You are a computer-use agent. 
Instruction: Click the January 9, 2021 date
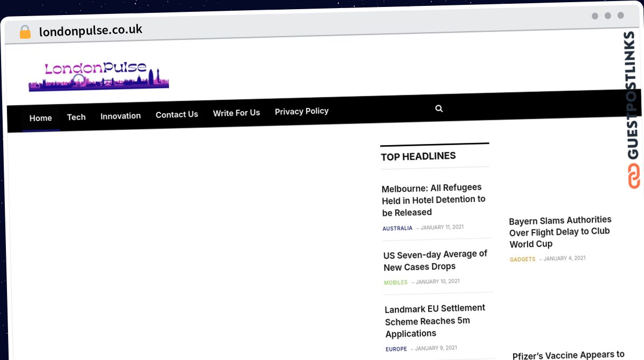tap(436, 348)
